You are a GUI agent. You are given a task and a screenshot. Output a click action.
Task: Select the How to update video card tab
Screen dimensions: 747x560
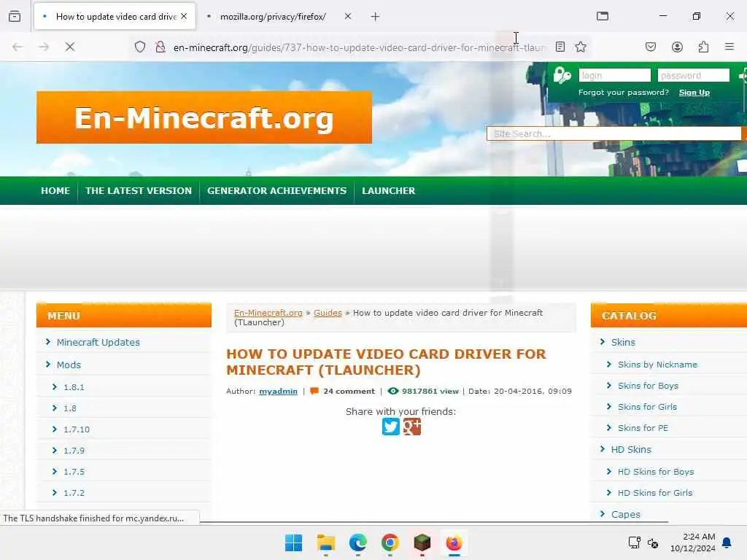coord(115,17)
